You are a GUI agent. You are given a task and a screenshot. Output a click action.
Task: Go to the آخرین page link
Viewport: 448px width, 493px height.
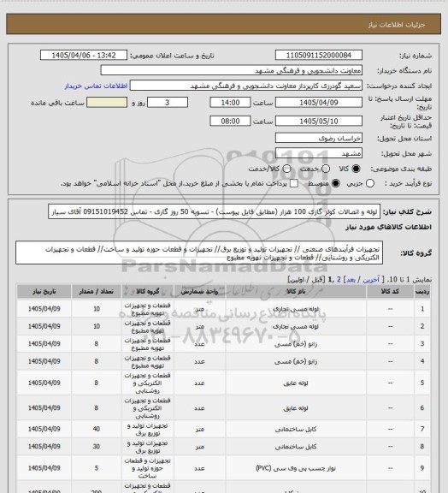coord(371,280)
